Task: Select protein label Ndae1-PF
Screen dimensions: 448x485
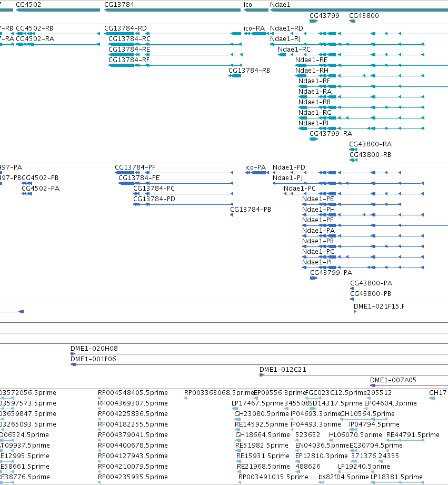Action: pos(318,220)
